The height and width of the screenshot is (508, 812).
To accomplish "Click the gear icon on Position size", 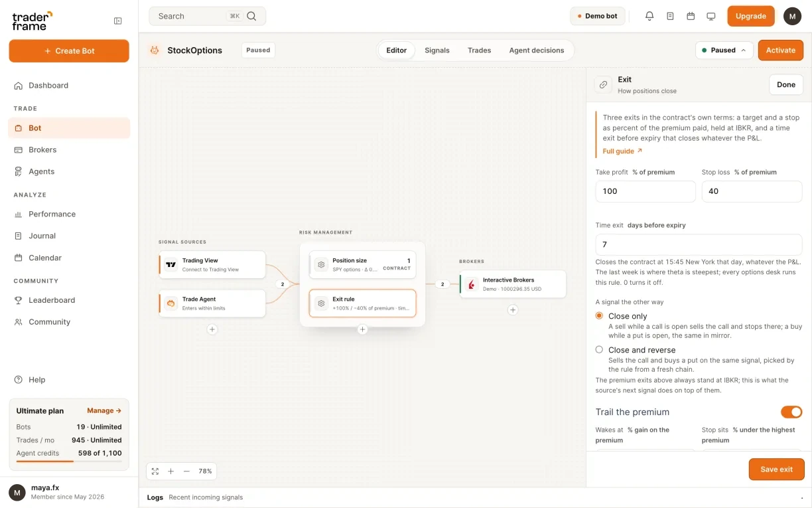I will pos(321,264).
